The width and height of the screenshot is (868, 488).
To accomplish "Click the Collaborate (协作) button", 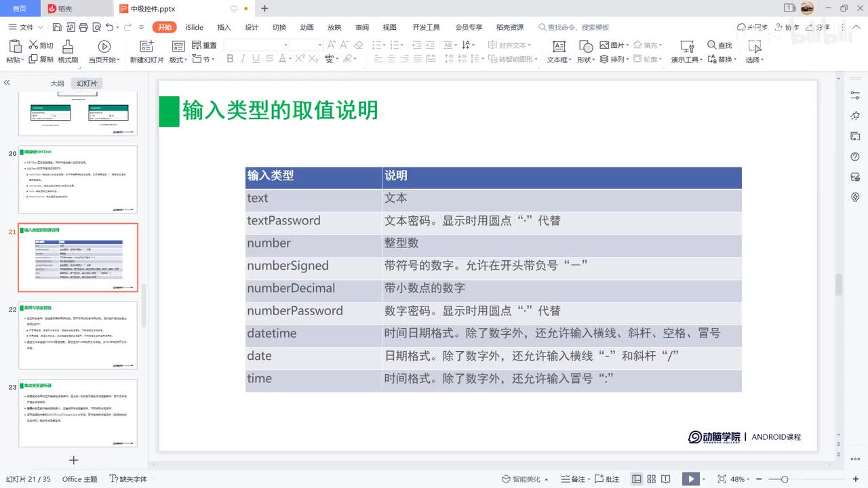I will pyautogui.click(x=787, y=27).
